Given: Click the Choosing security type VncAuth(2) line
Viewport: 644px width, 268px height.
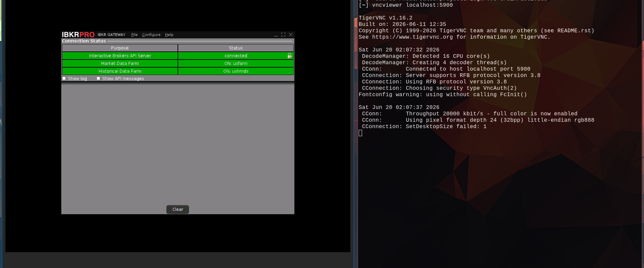Looking at the screenshot, I should pos(439,88).
